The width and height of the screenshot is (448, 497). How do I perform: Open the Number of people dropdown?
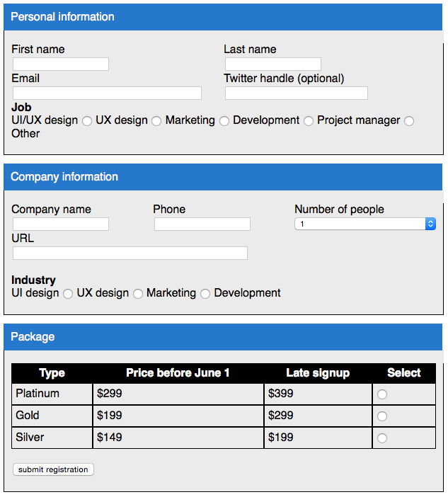[364, 224]
